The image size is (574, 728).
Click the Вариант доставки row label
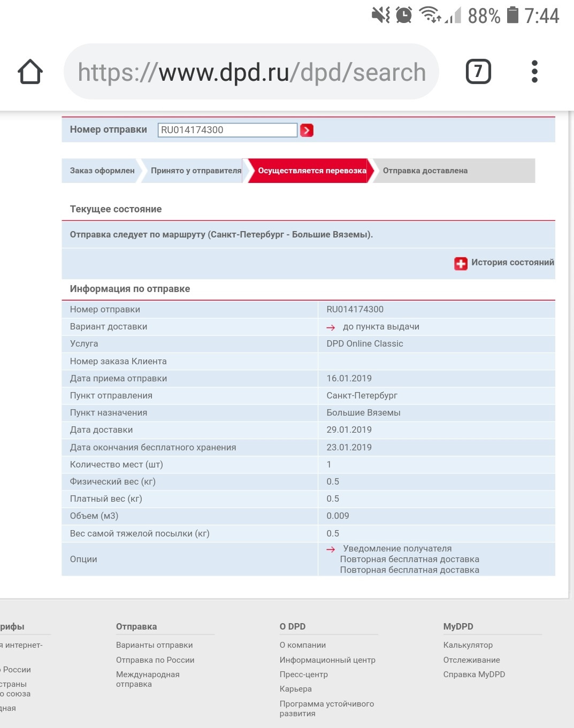point(109,327)
